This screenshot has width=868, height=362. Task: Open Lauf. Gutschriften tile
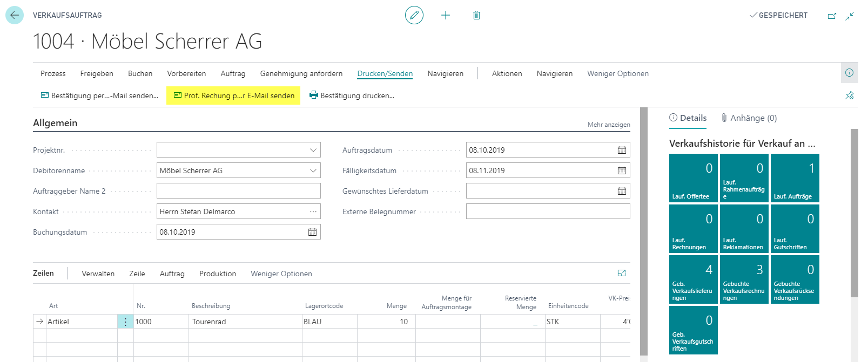(795, 229)
